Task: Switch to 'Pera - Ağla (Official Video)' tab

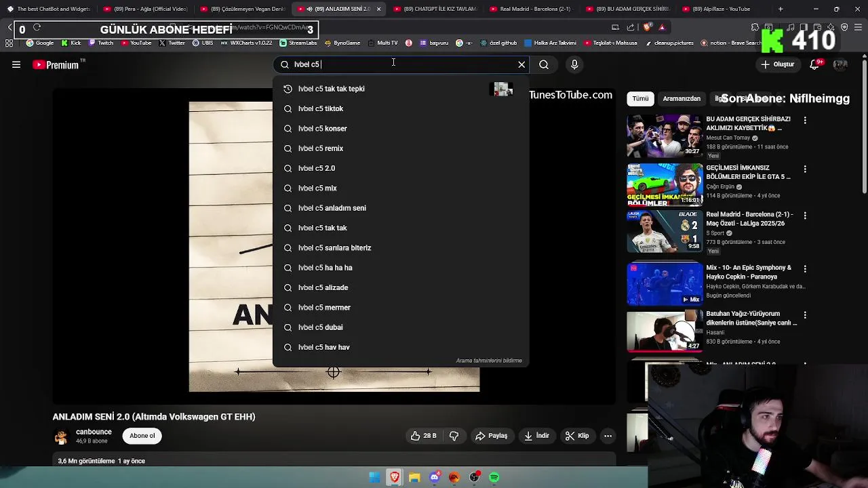Action: [x=145, y=9]
